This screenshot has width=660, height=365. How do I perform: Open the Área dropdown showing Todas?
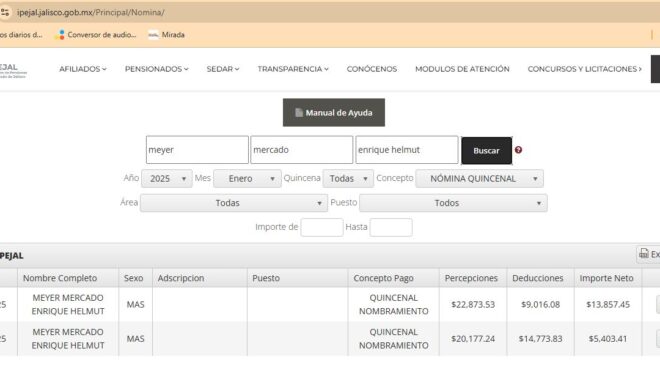coord(234,203)
